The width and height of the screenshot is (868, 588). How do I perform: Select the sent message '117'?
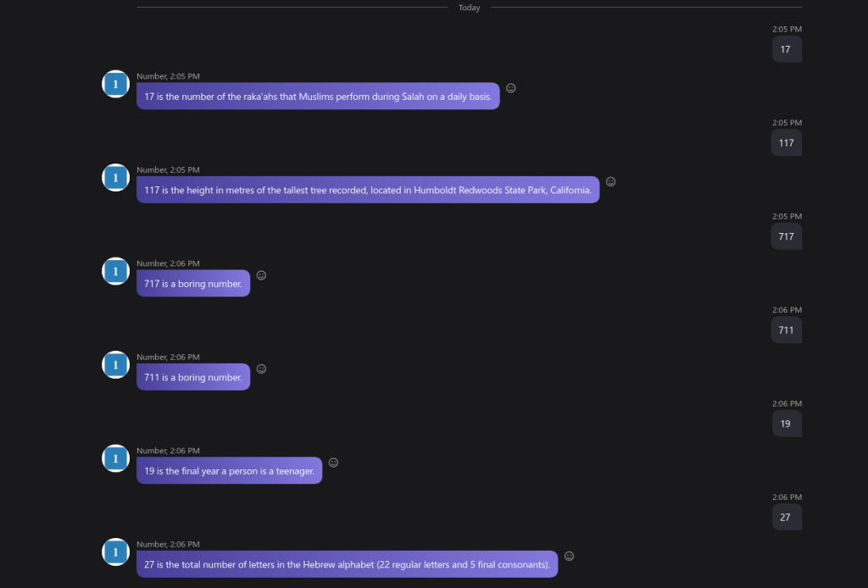point(786,142)
